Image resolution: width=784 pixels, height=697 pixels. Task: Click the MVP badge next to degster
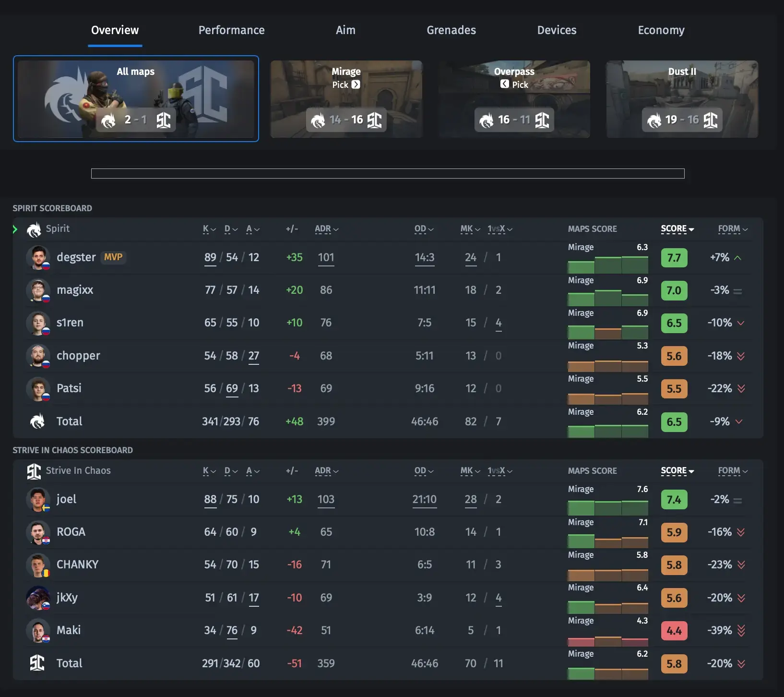(x=113, y=257)
